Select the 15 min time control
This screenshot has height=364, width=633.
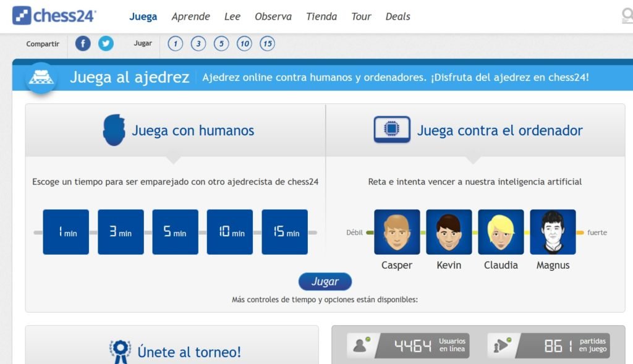284,232
